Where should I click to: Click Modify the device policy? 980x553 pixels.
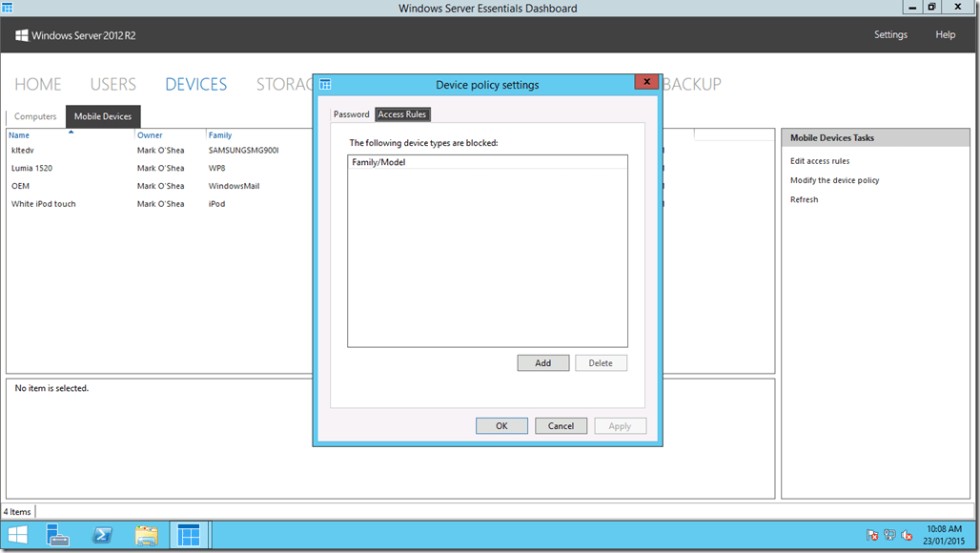pos(836,180)
